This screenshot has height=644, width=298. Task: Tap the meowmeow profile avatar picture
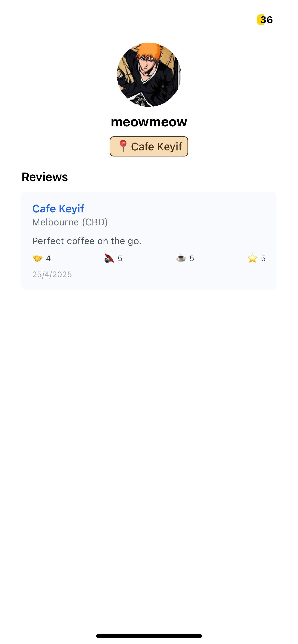149,75
